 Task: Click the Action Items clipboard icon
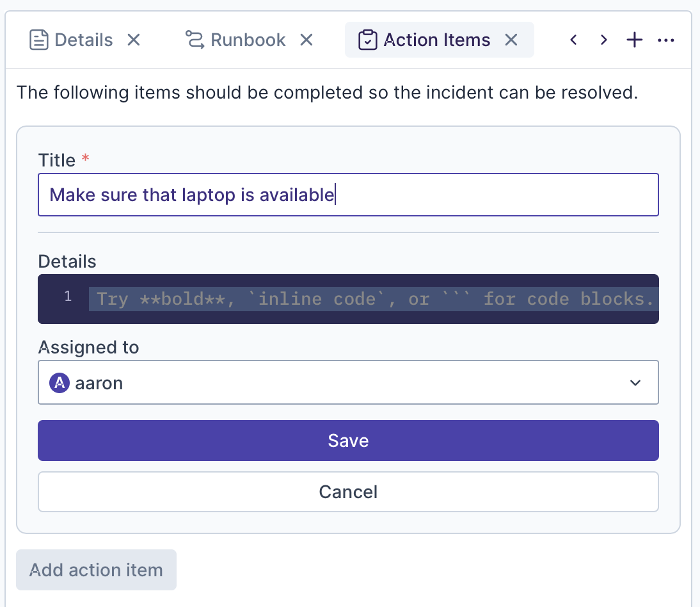click(x=367, y=40)
